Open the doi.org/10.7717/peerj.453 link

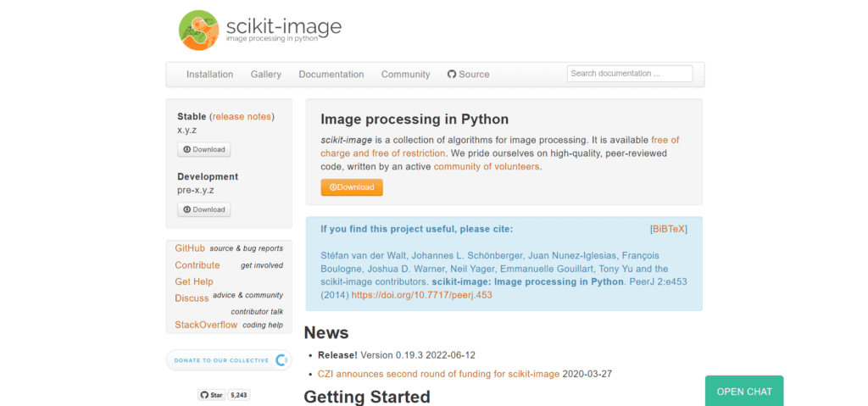(x=422, y=295)
